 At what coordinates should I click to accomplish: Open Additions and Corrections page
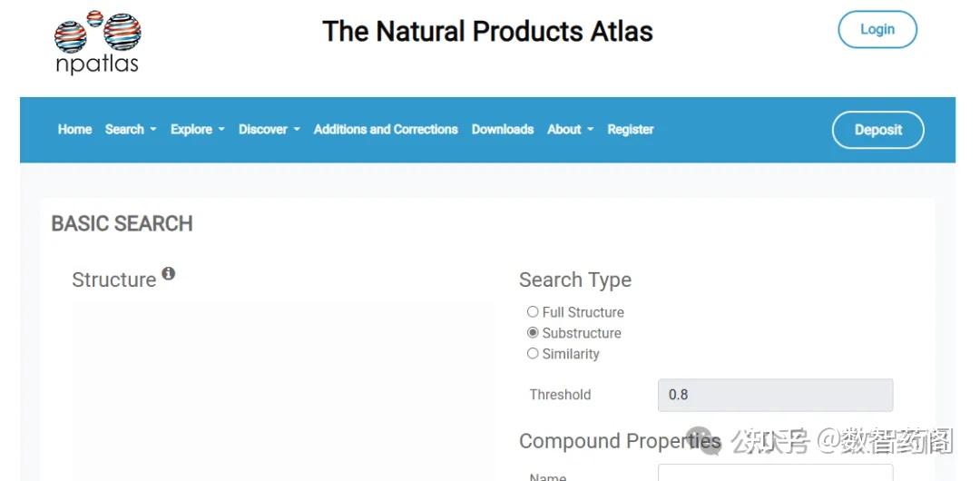coord(386,129)
